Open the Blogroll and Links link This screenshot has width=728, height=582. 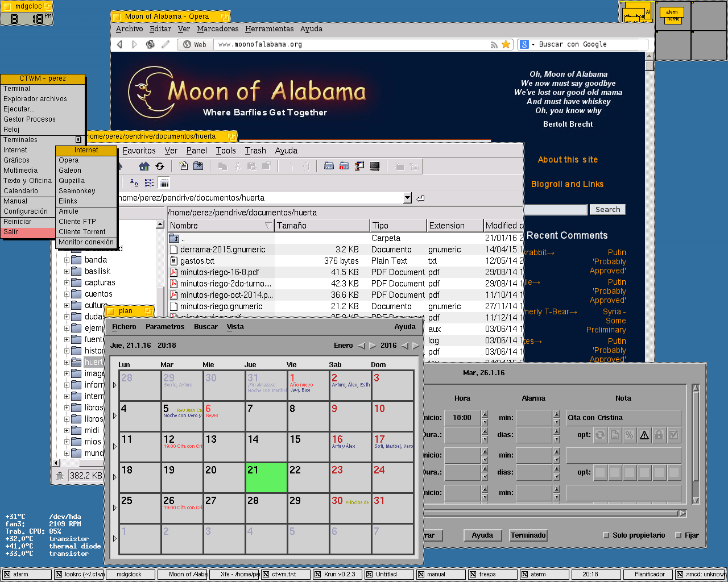[x=567, y=184]
